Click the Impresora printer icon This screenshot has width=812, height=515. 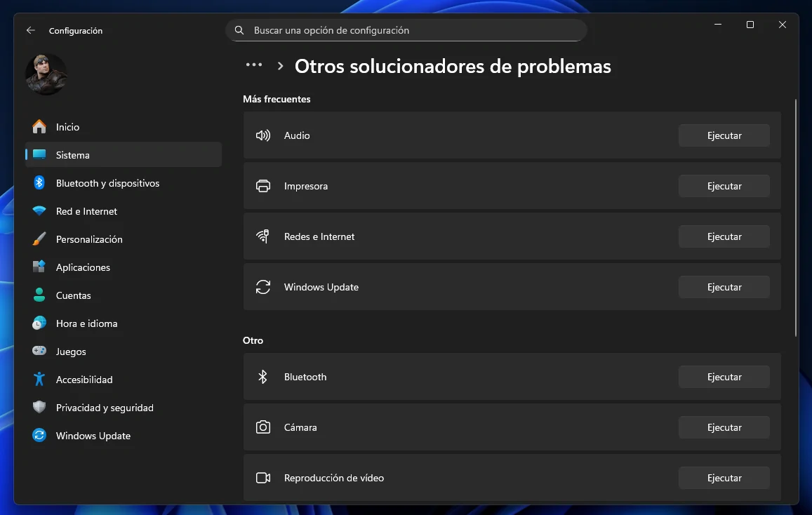[x=263, y=186]
